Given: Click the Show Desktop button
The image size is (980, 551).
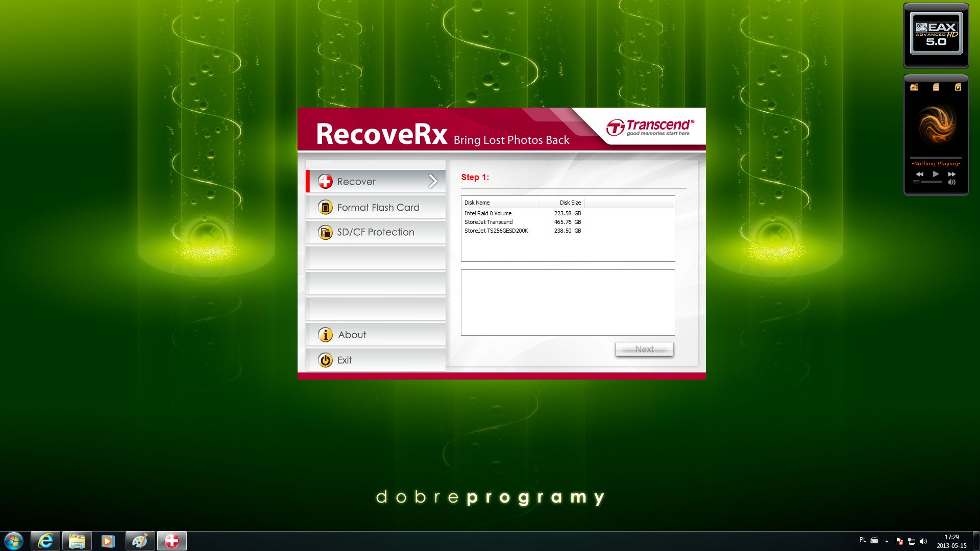Looking at the screenshot, I should coord(976,541).
